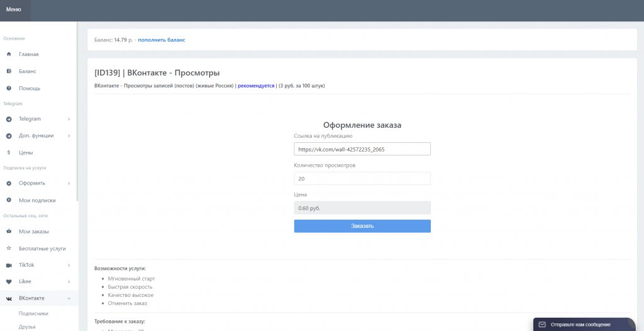
Task: Click the icon beside Доп. функции
Action: (x=9, y=136)
